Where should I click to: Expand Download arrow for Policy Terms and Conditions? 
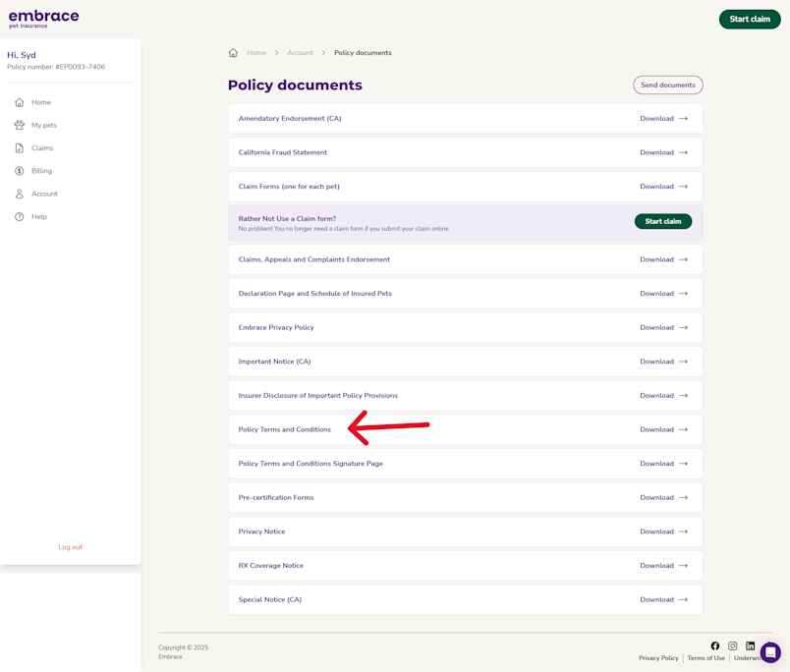pos(684,429)
